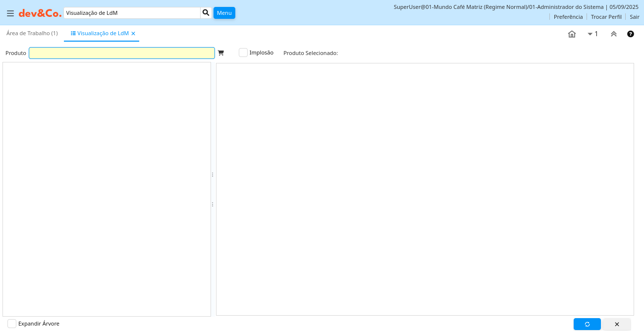644x334 pixels.
Task: Open product lookup via cart icon
Action: click(221, 53)
